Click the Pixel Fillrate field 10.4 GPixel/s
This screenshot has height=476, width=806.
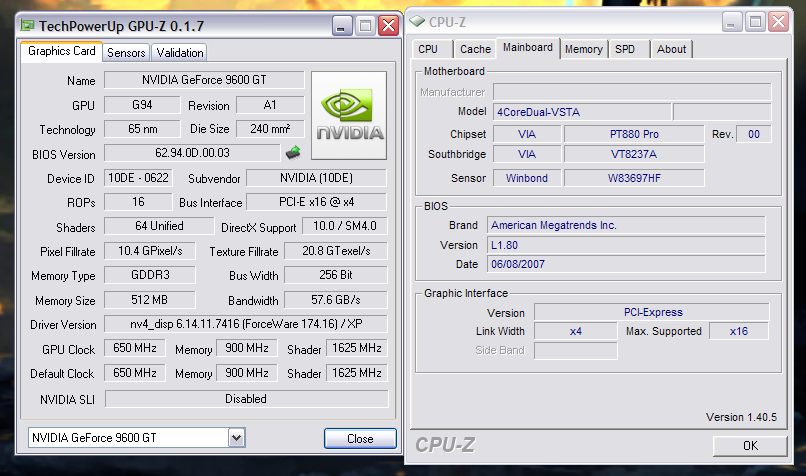pyautogui.click(x=150, y=251)
